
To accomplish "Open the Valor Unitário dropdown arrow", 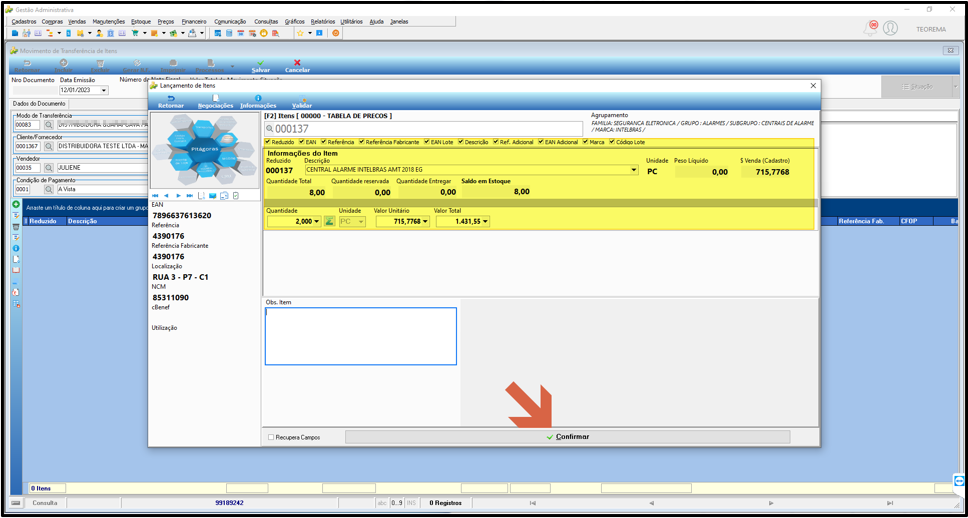I will [x=425, y=222].
